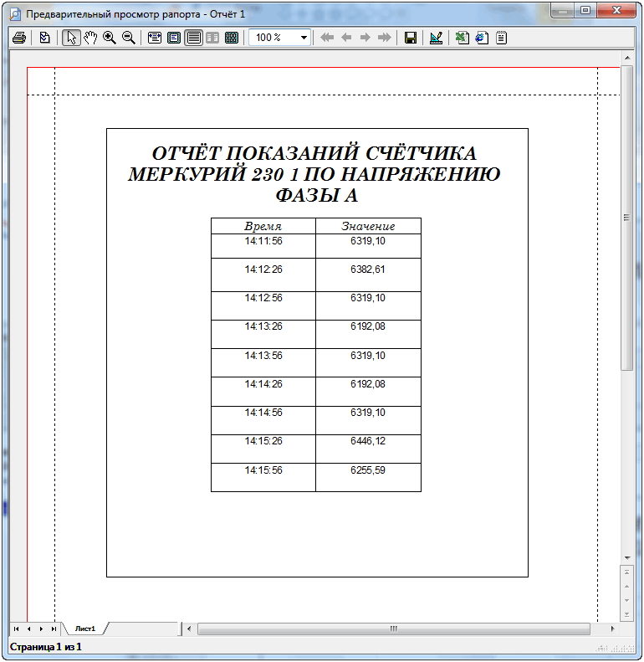
Task: Go to last page double-right arrow
Action: click(x=385, y=38)
